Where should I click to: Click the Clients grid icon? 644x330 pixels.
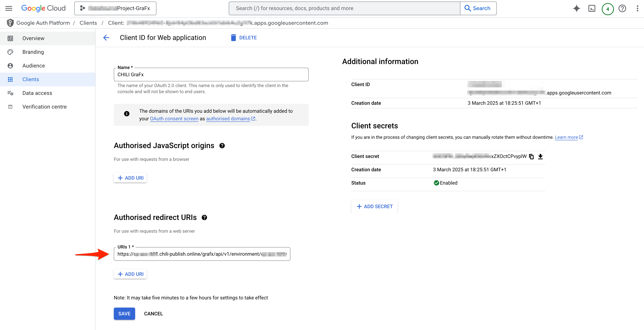pos(10,79)
